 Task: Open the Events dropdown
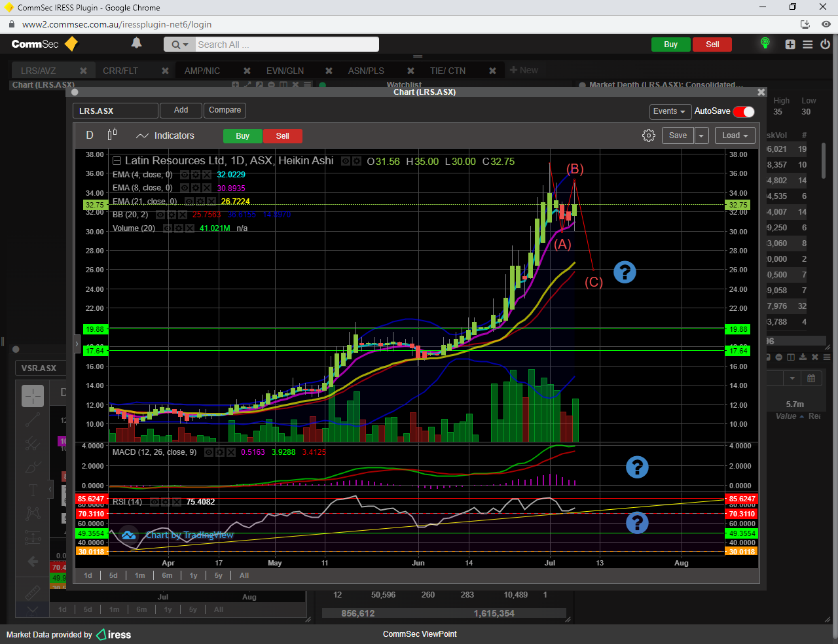[669, 111]
